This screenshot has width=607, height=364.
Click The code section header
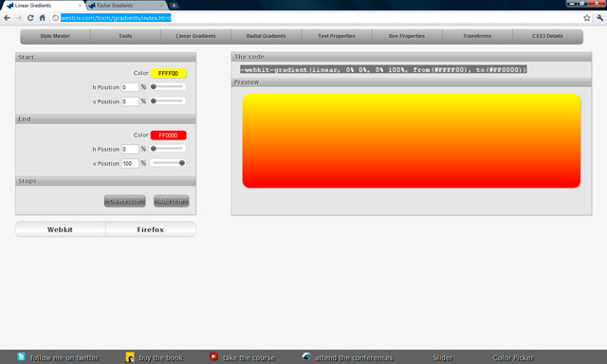point(412,57)
